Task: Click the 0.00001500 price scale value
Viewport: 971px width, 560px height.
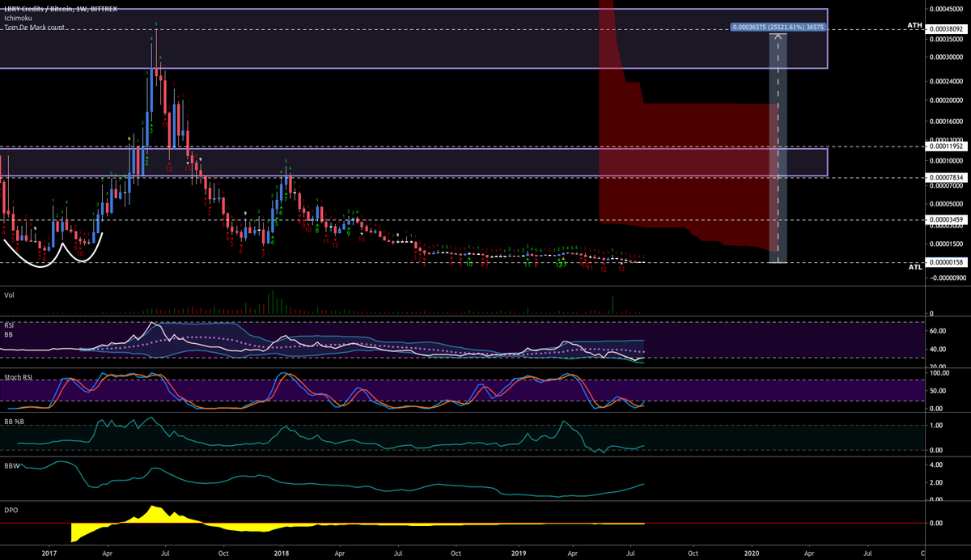Action: coord(947,244)
